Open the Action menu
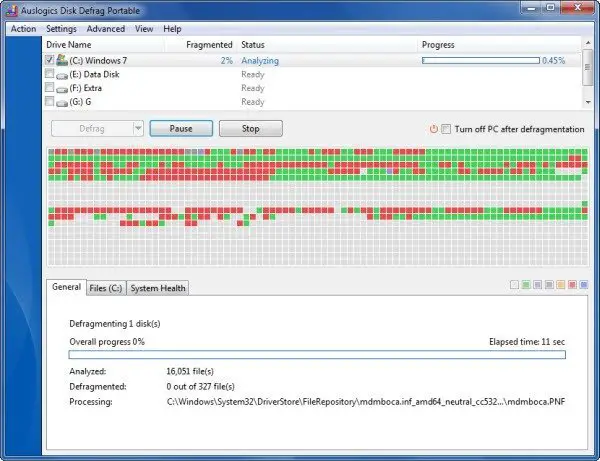 click(x=23, y=29)
